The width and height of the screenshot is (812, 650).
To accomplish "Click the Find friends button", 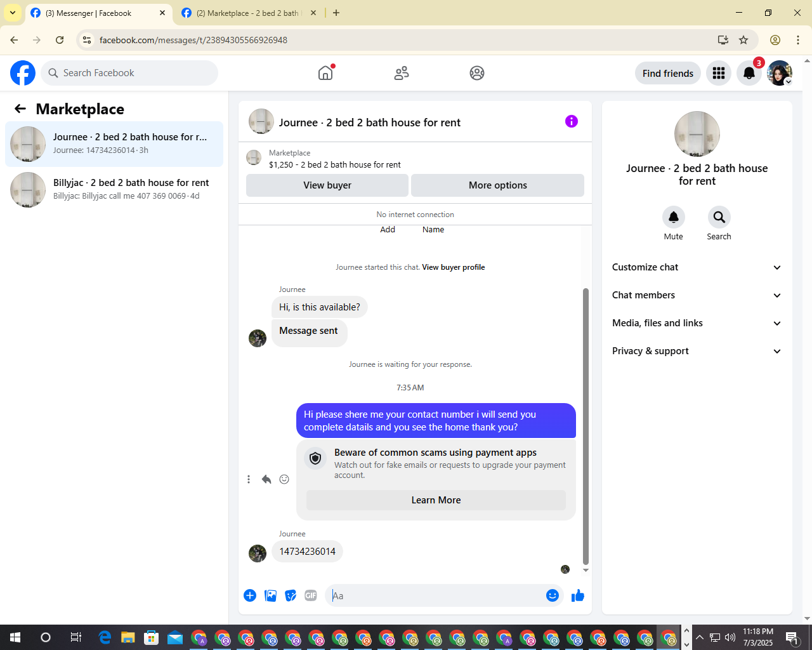I will (x=668, y=74).
